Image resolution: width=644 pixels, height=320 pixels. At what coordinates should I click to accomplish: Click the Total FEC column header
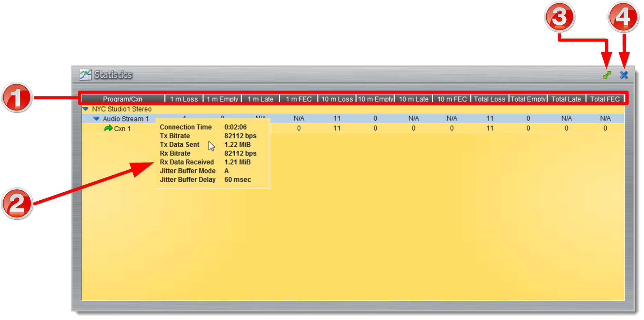[605, 99]
